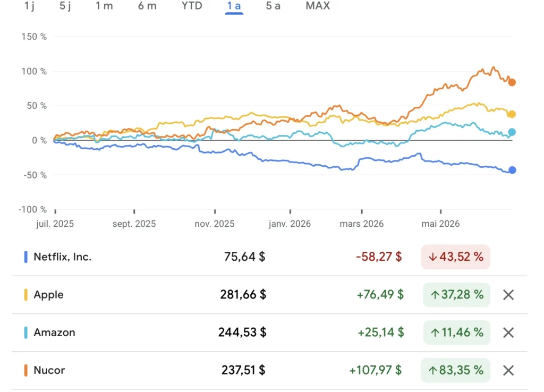Click the -100 % axis label
The height and width of the screenshot is (392, 544).
[32, 209]
